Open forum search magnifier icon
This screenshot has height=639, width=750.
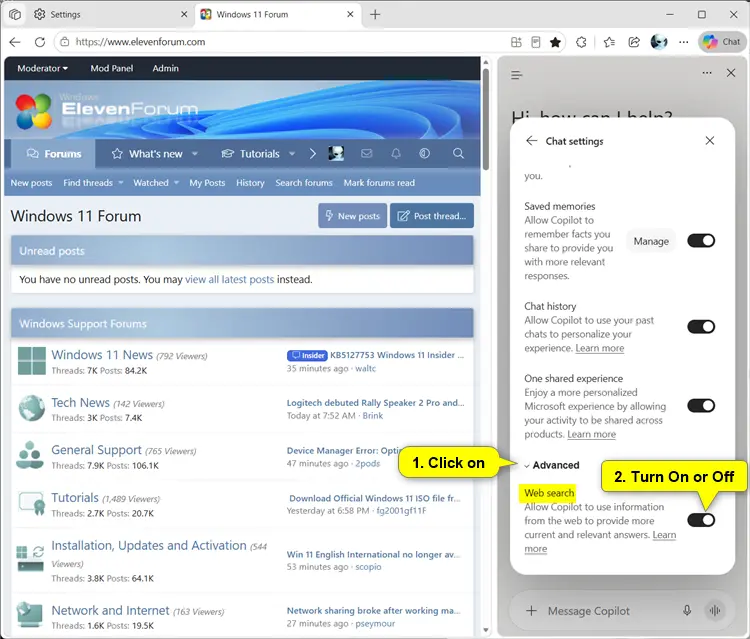pos(458,154)
